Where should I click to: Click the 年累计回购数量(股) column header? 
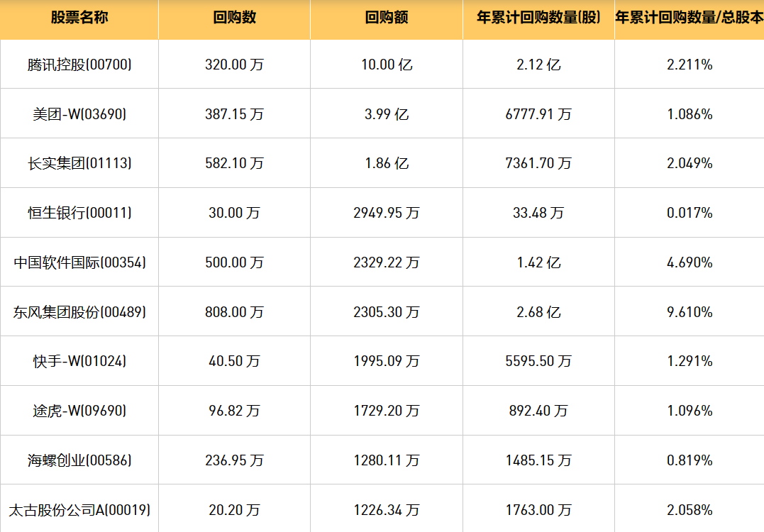pyautogui.click(x=539, y=18)
